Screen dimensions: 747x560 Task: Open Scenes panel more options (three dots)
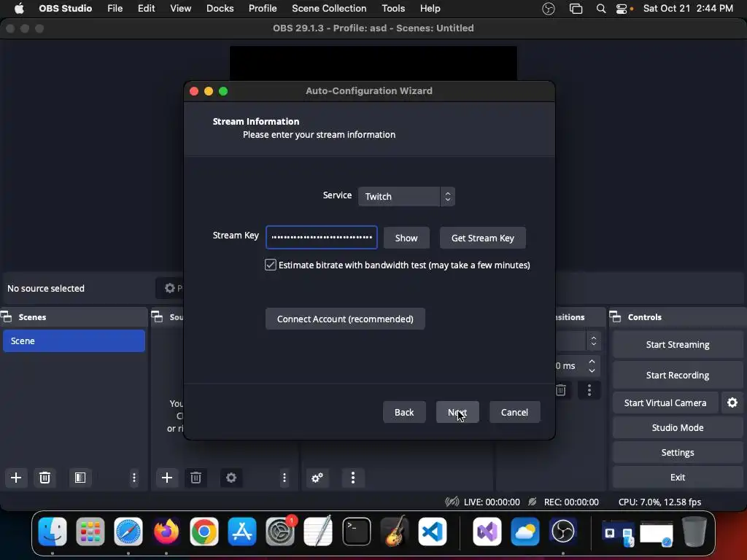coord(134,478)
